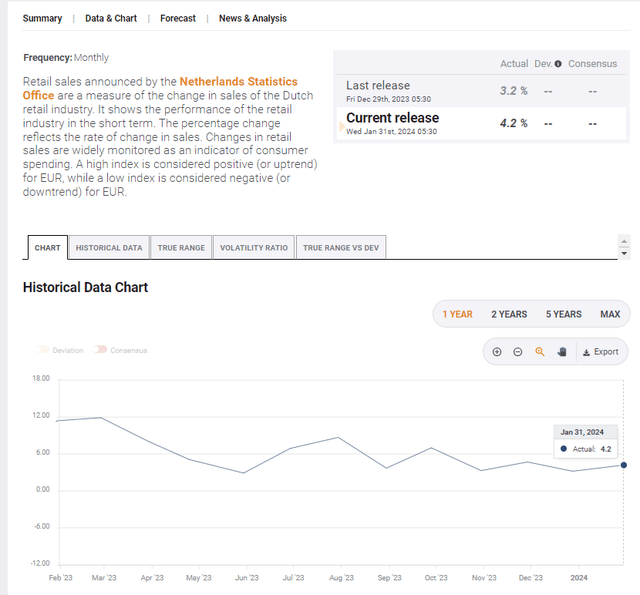Click the -12.00 y-axis label
This screenshot has height=595, width=640.
pos(40,563)
